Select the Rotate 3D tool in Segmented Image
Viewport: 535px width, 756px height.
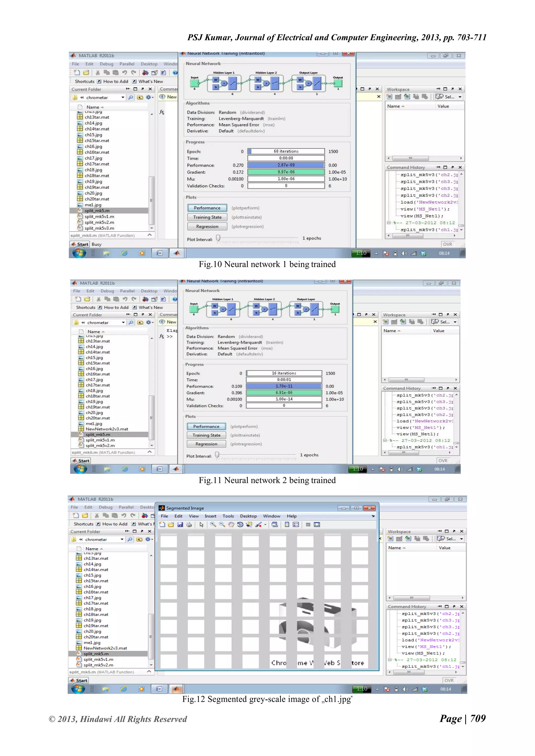[x=240, y=524]
